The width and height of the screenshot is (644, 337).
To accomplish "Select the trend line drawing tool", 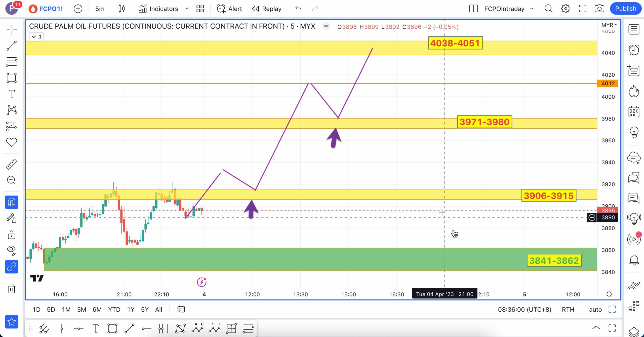I will click(12, 46).
